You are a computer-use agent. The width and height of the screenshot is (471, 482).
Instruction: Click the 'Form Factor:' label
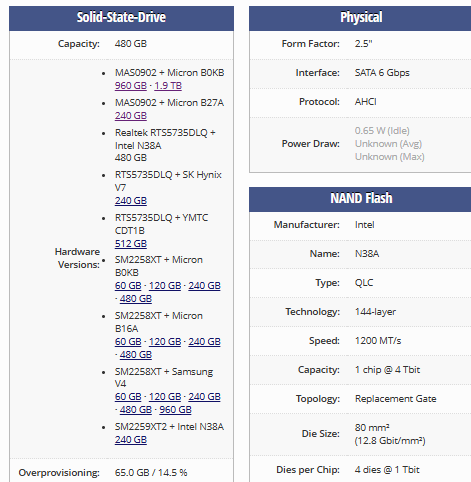(x=311, y=44)
